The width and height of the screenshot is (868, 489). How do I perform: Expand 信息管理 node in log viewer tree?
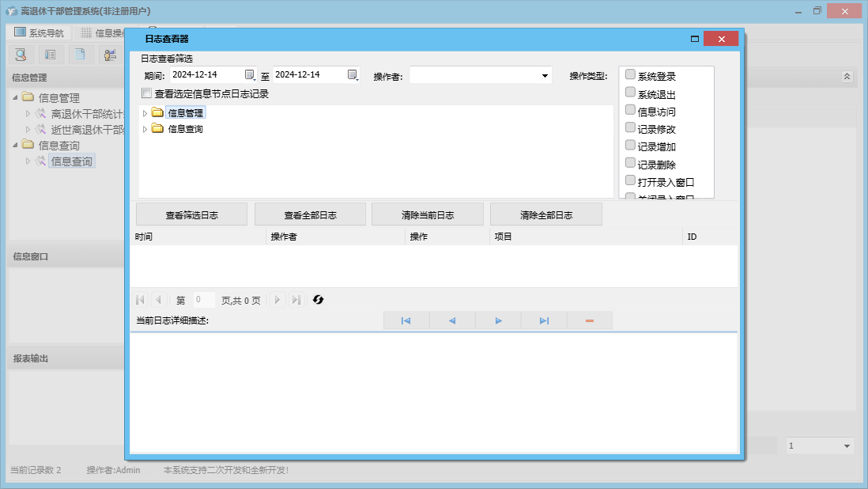(145, 113)
